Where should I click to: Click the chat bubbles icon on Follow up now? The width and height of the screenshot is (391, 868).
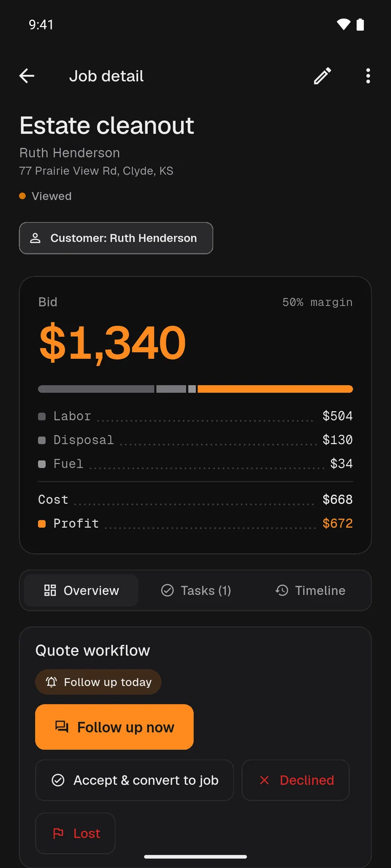click(x=62, y=727)
